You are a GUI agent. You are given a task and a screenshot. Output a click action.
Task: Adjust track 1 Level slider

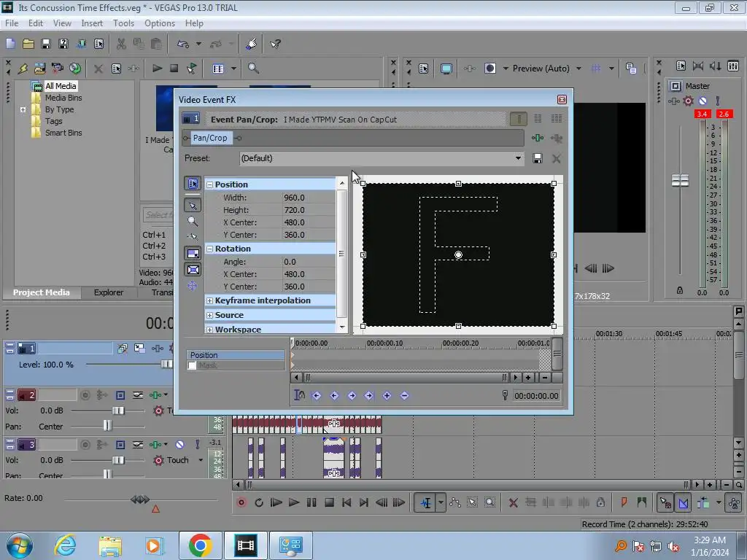pos(166,365)
